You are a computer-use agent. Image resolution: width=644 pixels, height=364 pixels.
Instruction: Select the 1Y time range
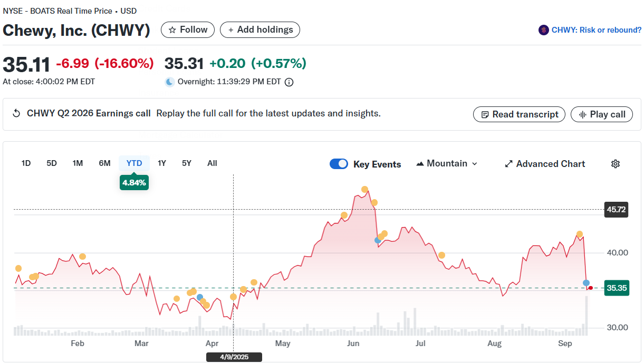[162, 163]
